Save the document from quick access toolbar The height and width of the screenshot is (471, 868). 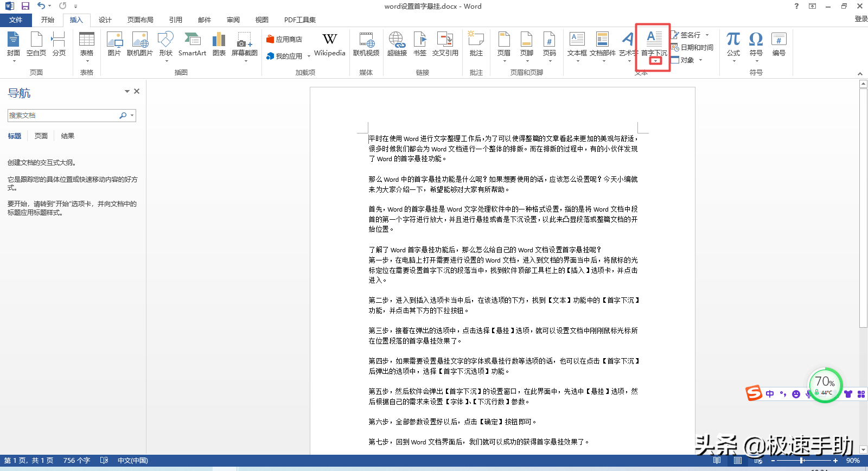pyautogui.click(x=25, y=6)
